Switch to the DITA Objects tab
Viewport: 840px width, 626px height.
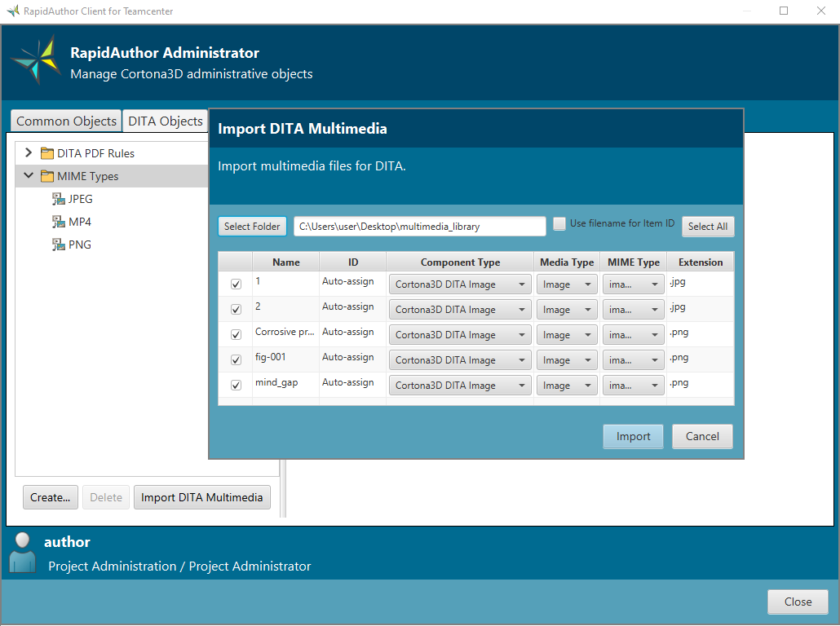[x=165, y=121]
